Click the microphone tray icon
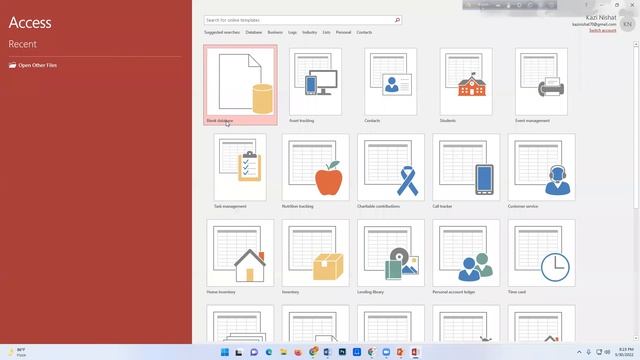This screenshot has width=640, height=360. point(589,352)
